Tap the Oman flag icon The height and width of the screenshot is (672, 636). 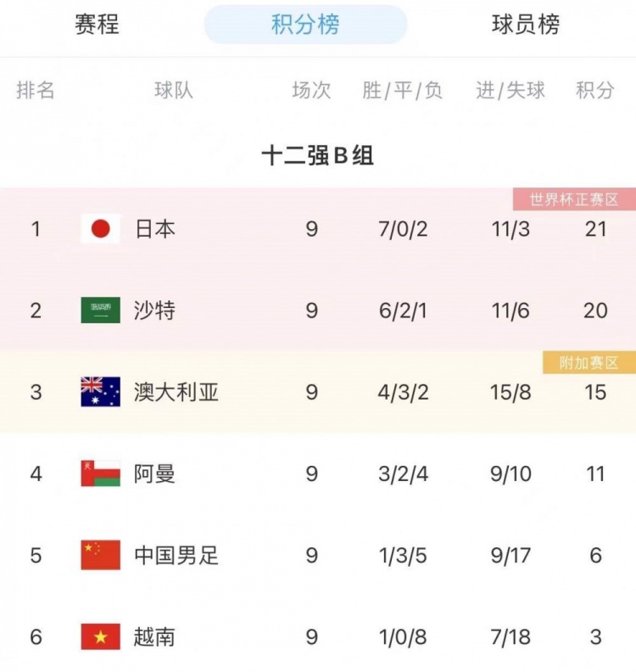click(101, 473)
